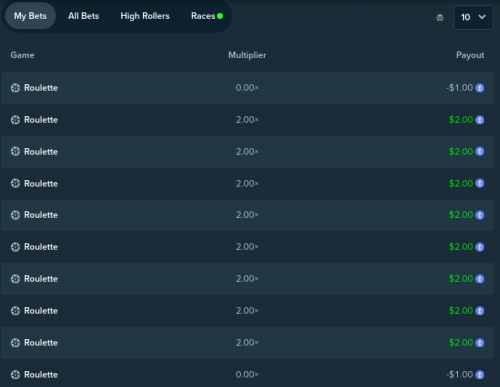The image size is (500, 387).
Task: Open the last Roulette bet showing 2.00×
Action: click(247, 343)
